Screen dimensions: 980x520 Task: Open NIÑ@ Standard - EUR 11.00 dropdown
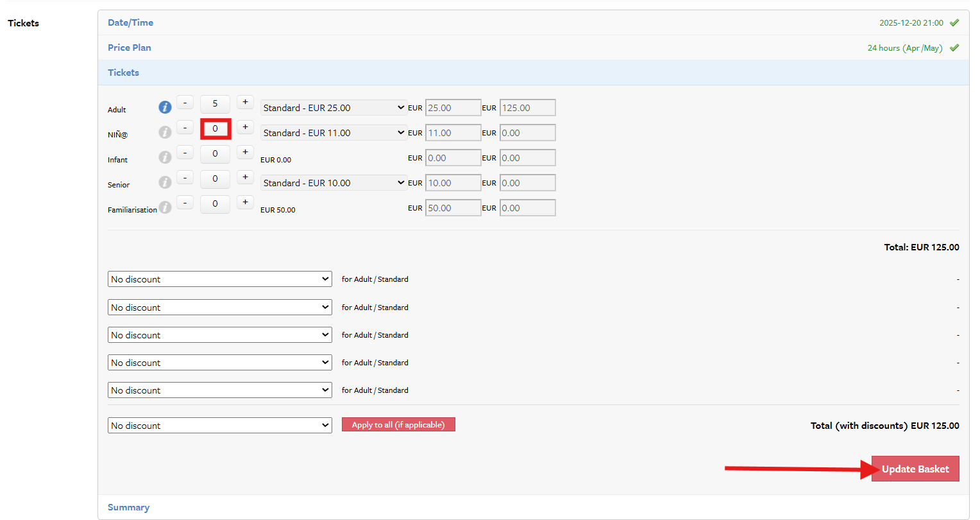[x=334, y=133]
